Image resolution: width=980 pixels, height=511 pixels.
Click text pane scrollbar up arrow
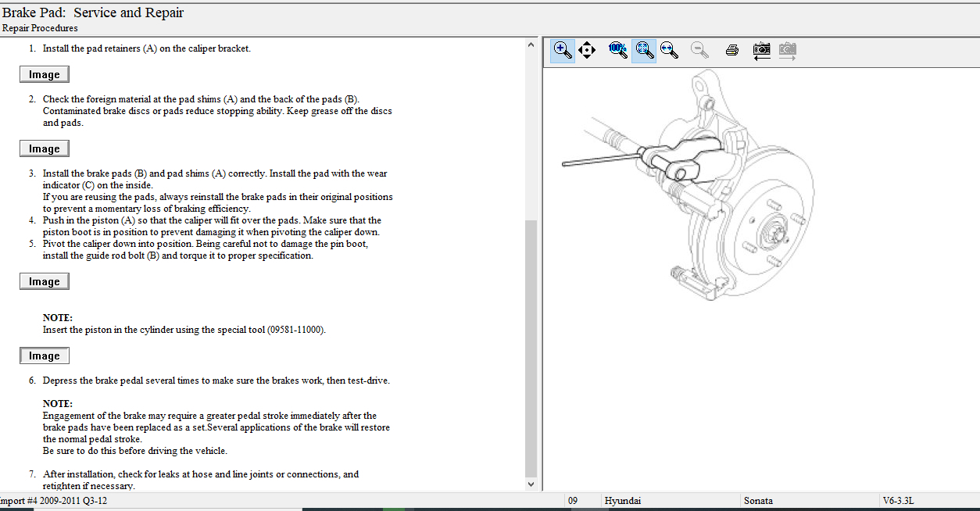point(531,45)
